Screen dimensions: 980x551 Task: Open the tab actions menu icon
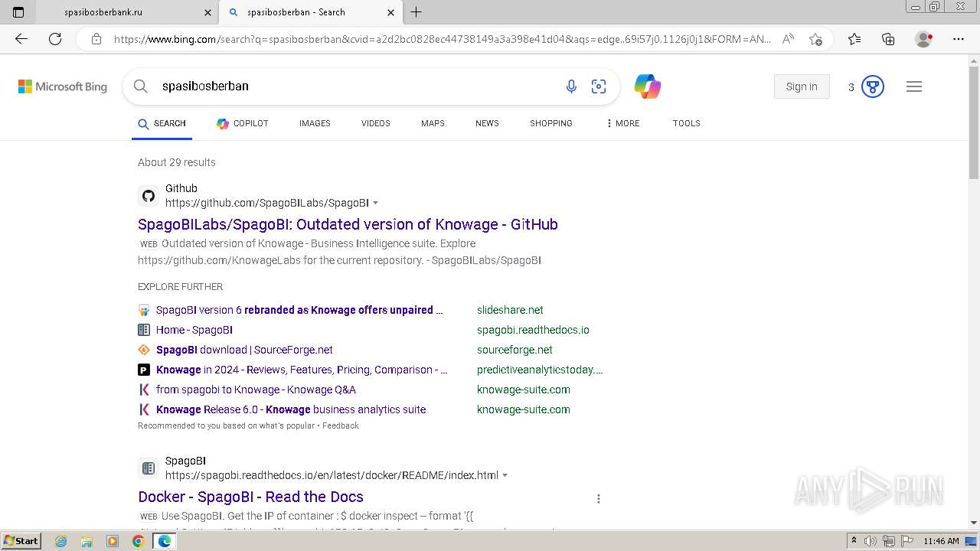pyautogui.click(x=18, y=12)
